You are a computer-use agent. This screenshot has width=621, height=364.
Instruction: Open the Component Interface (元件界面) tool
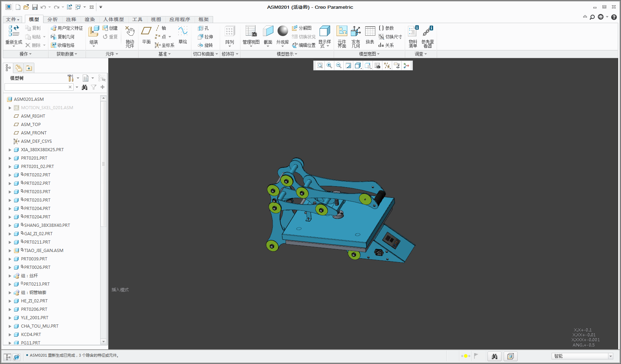[342, 31]
